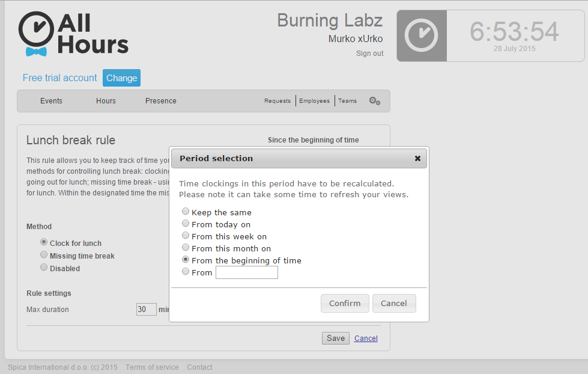Click the All Hours clock logo
588x374 pixels.
coord(40,34)
